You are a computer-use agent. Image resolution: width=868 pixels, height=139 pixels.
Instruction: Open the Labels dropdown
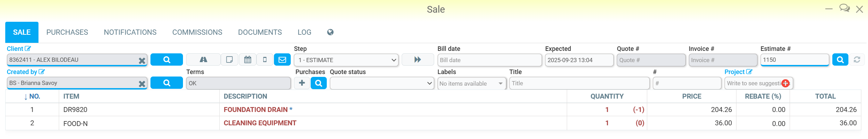tap(472, 83)
